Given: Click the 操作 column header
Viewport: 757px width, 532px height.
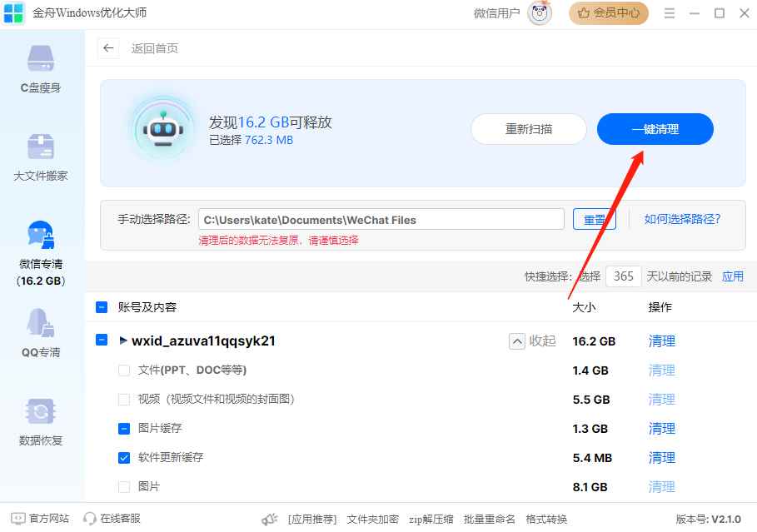Looking at the screenshot, I should (660, 307).
